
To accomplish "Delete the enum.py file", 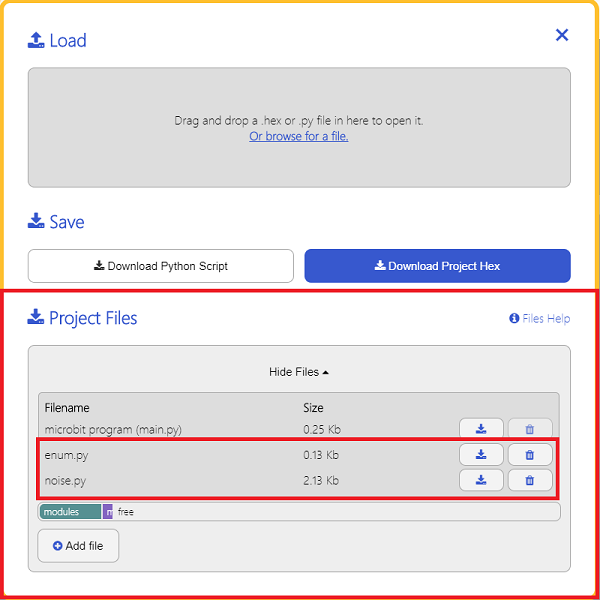I will (x=530, y=455).
